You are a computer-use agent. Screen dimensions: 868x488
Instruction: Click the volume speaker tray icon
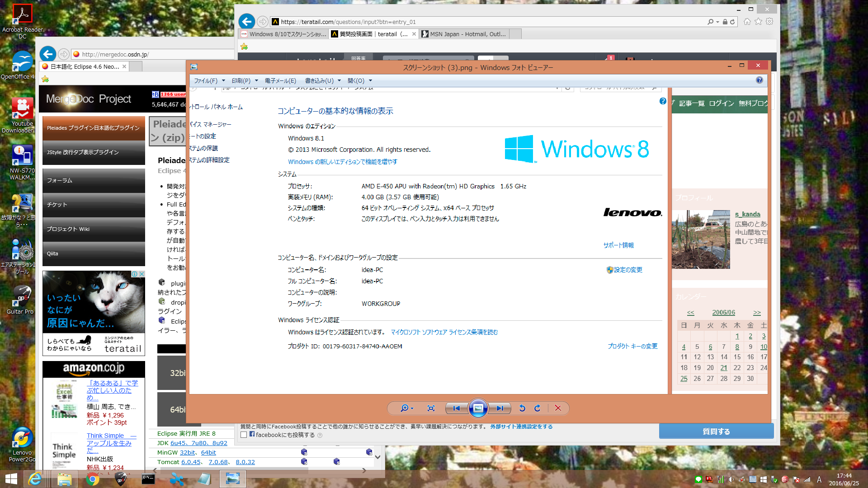pyautogui.click(x=731, y=479)
